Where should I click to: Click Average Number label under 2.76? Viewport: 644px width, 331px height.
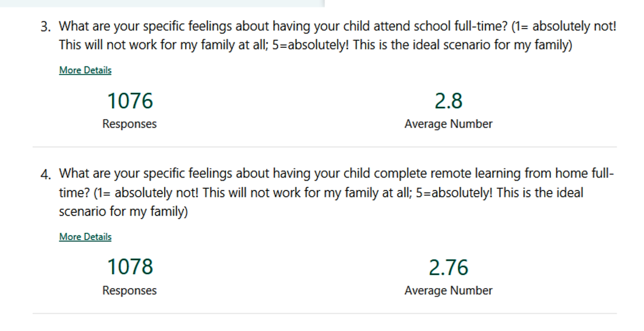click(448, 290)
